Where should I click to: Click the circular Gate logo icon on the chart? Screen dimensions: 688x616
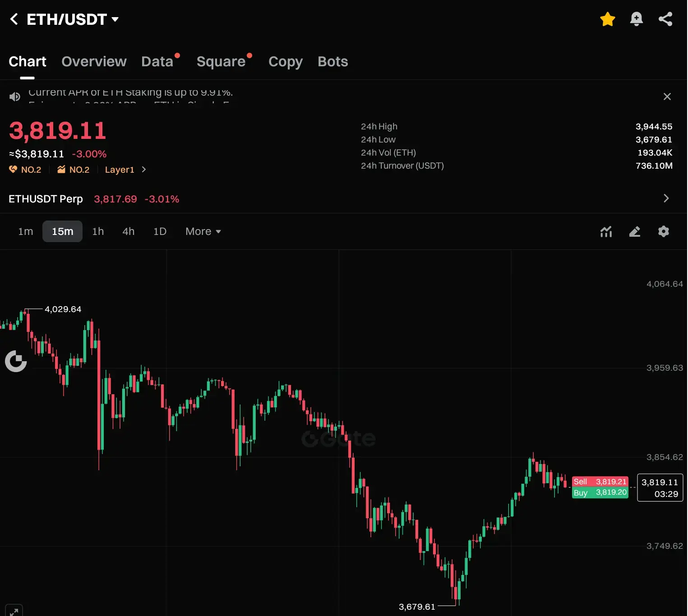(x=16, y=361)
